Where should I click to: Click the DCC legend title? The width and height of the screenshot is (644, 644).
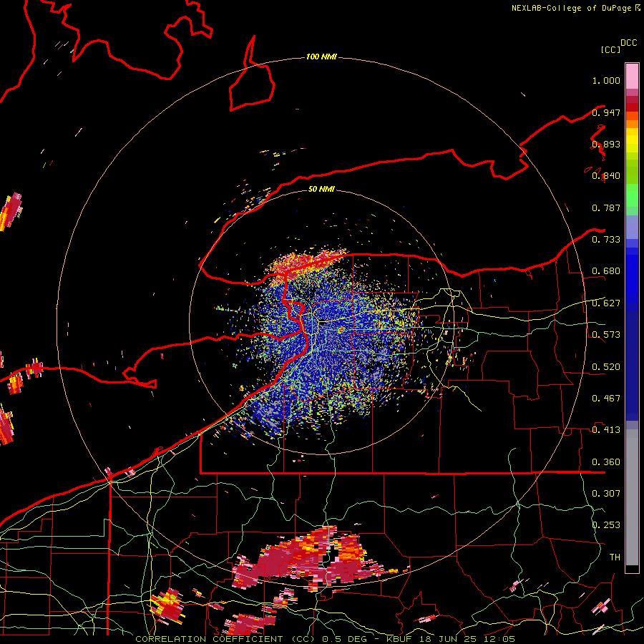tap(628, 43)
